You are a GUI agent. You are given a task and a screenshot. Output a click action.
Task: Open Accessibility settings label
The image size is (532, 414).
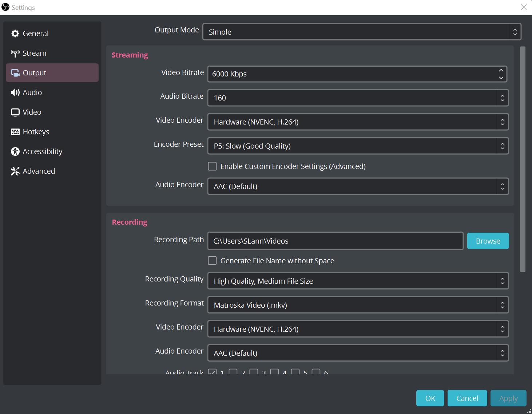pyautogui.click(x=43, y=151)
